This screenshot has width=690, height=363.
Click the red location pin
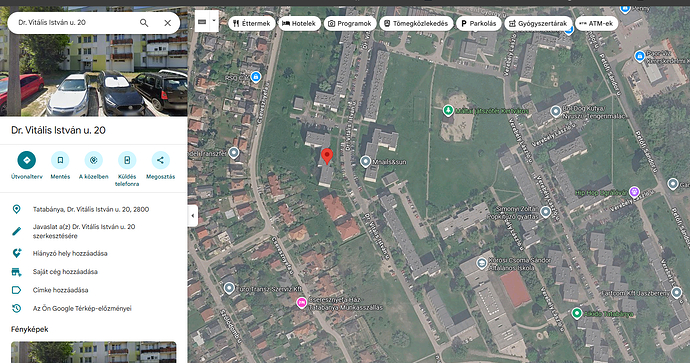click(x=327, y=157)
